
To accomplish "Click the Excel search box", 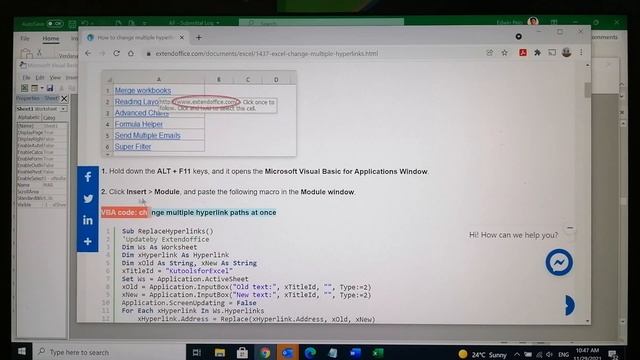I will click(321, 23).
